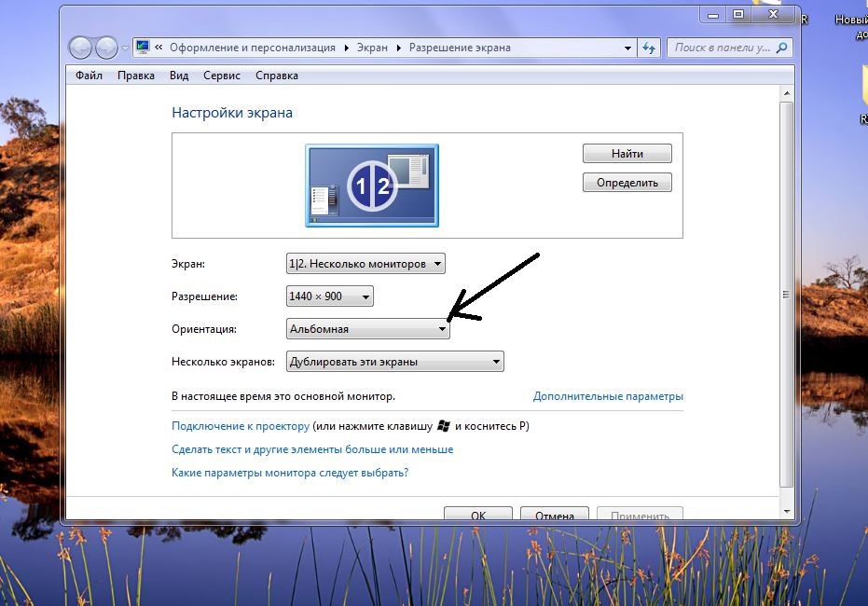The image size is (868, 606).
Task: Click the 'Ориентация:' label
Action: (204, 329)
